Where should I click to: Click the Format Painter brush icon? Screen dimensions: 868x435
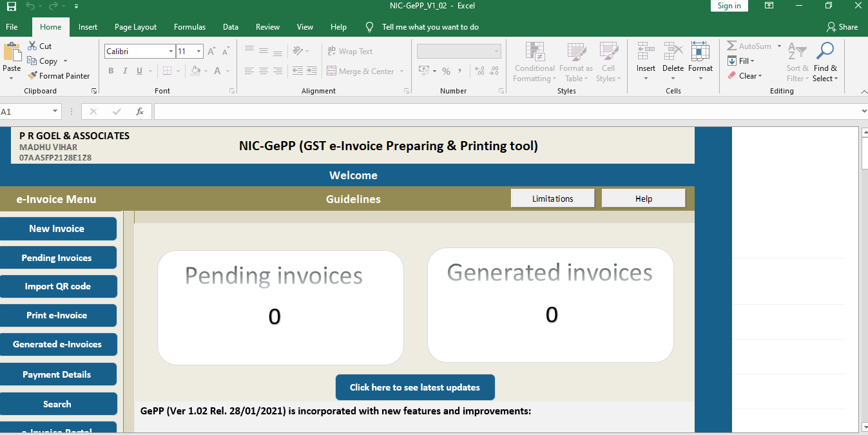click(x=32, y=76)
